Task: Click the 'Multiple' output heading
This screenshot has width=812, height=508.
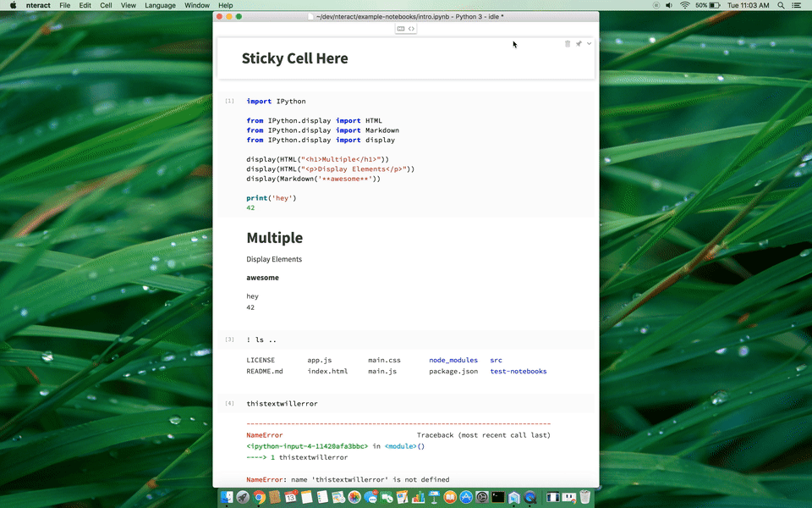Action: 274,237
